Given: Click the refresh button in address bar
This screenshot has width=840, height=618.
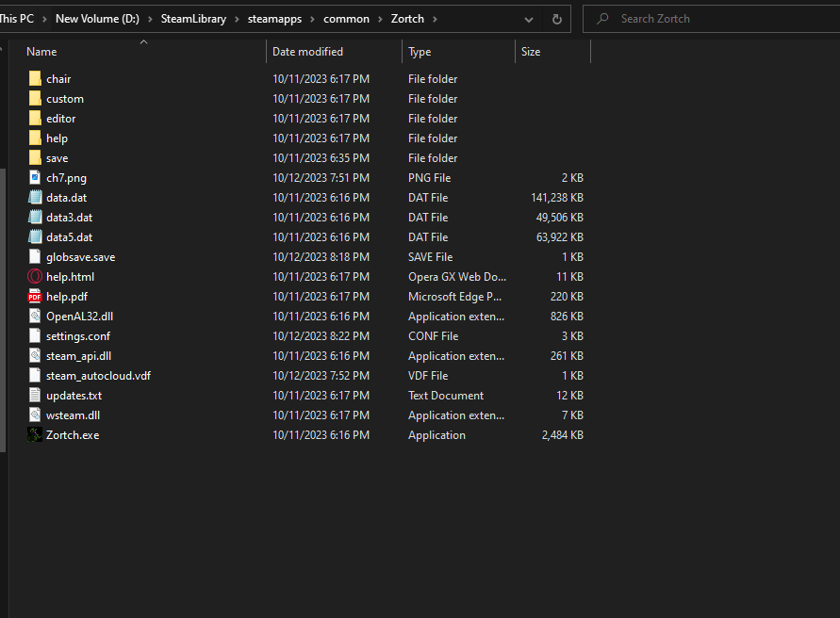Looking at the screenshot, I should click(556, 19).
